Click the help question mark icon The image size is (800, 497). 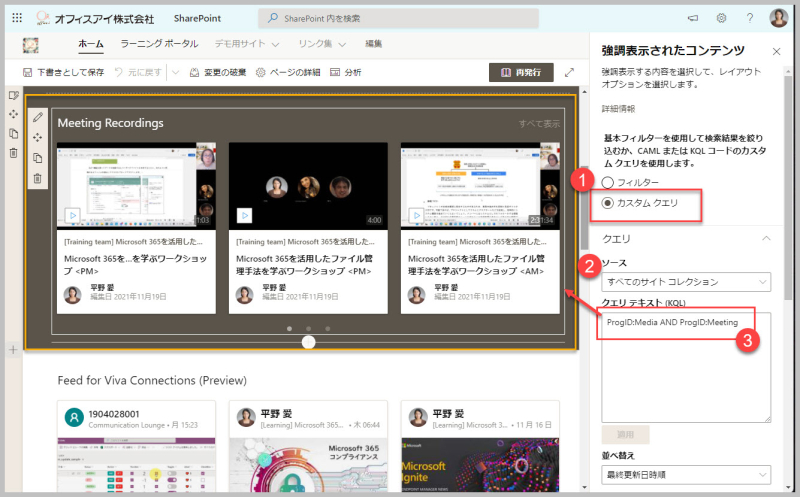point(749,18)
